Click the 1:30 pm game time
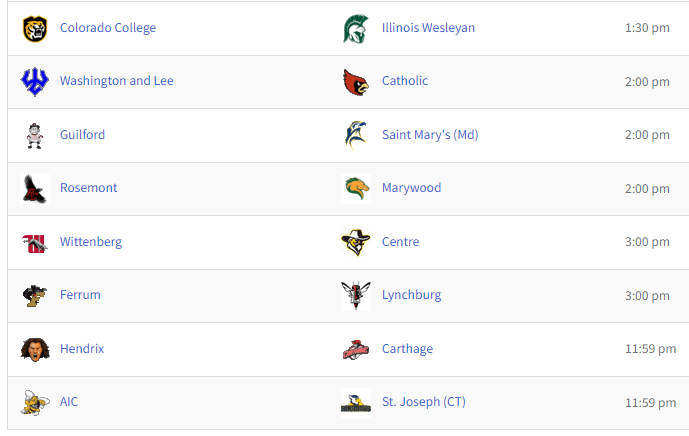The image size is (689, 436). tap(647, 28)
